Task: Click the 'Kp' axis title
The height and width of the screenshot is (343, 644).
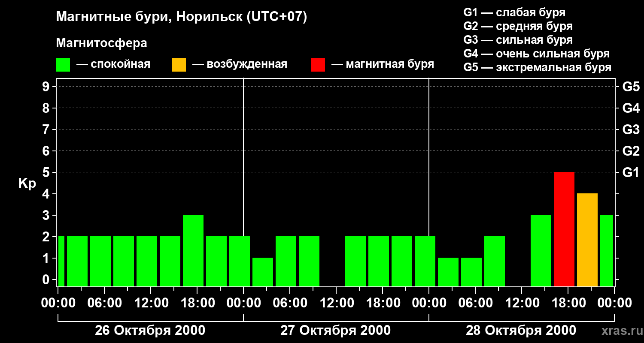Action: click(27, 184)
